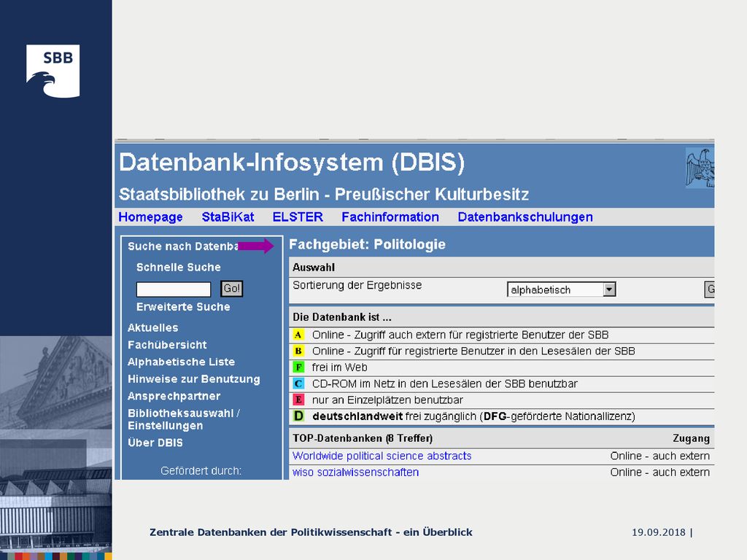Click the 'Zugang' column header
747x560 pixels.
pyautogui.click(x=692, y=438)
